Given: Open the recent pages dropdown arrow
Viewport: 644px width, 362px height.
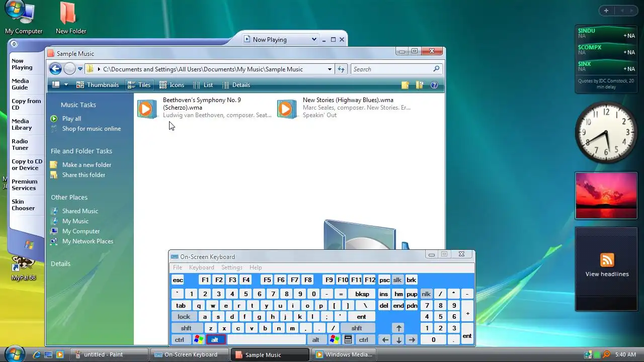Looking at the screenshot, I should click(x=80, y=69).
